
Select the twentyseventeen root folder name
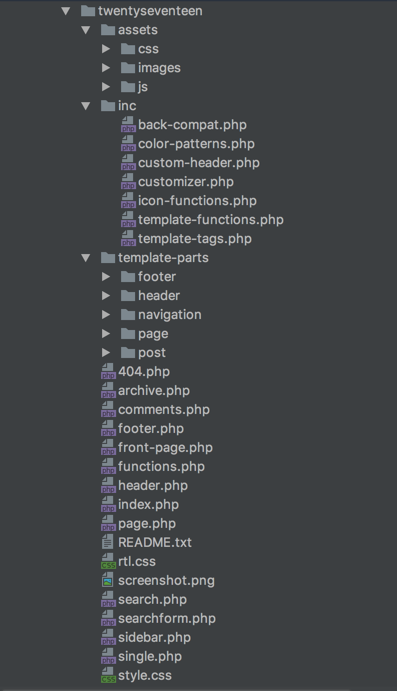[150, 11]
